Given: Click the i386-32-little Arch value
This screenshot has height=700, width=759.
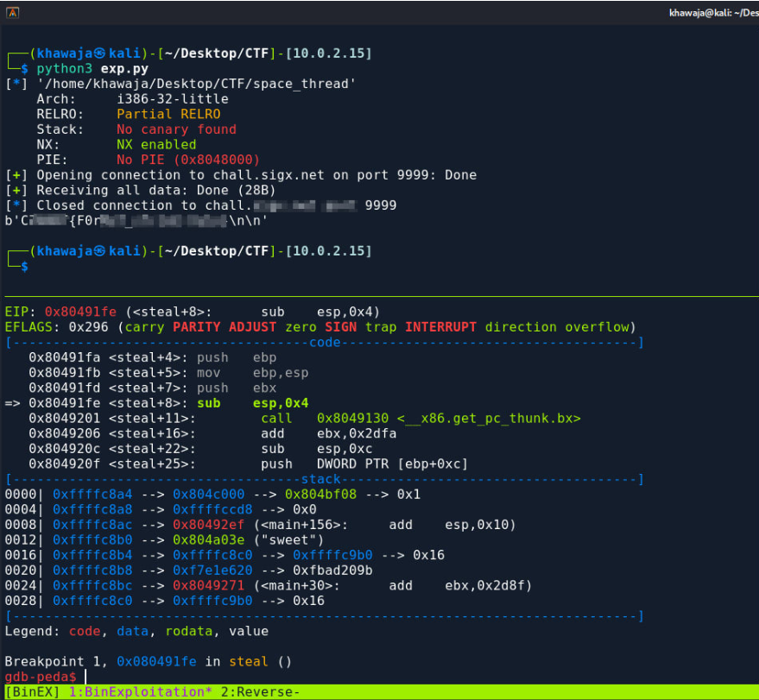Looking at the screenshot, I should pyautogui.click(x=173, y=98).
